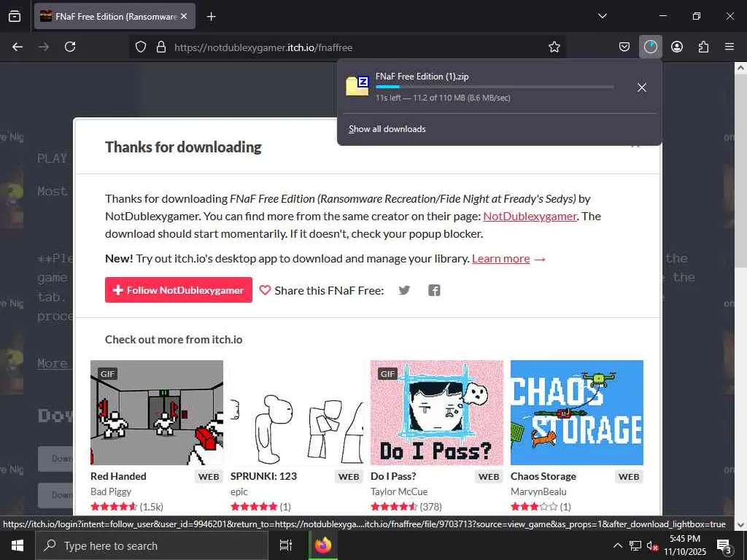Open NotDublexygamer creator page link
747x560 pixels.
click(x=530, y=216)
